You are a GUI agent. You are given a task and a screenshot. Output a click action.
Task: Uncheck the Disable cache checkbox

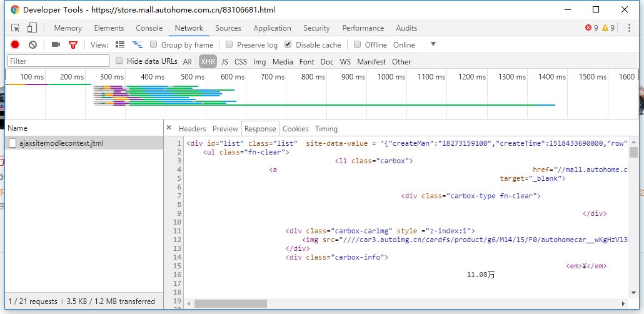click(x=288, y=44)
